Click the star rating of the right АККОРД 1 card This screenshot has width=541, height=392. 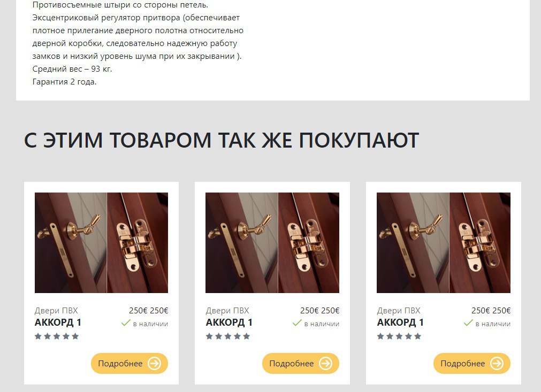pos(399,336)
